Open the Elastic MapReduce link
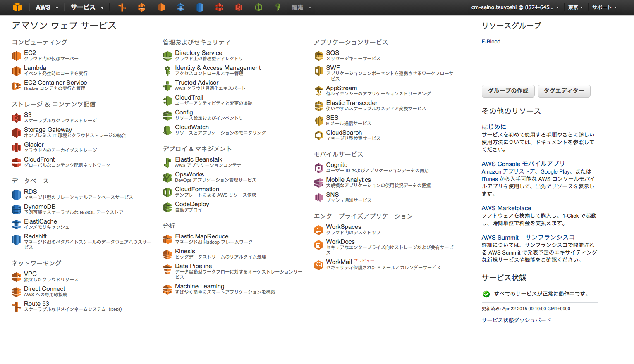 click(201, 236)
